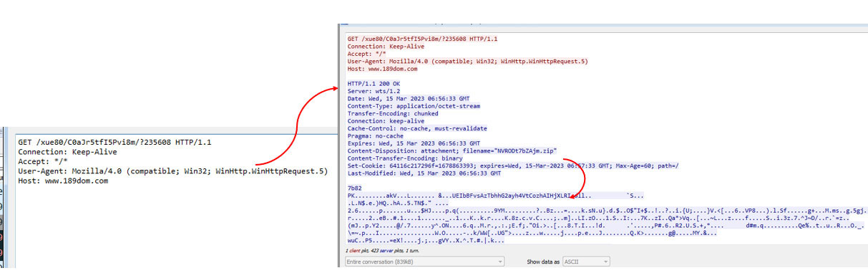Click the Expires: Wed, 15 Mar 2023 header

pyautogui.click(x=413, y=144)
